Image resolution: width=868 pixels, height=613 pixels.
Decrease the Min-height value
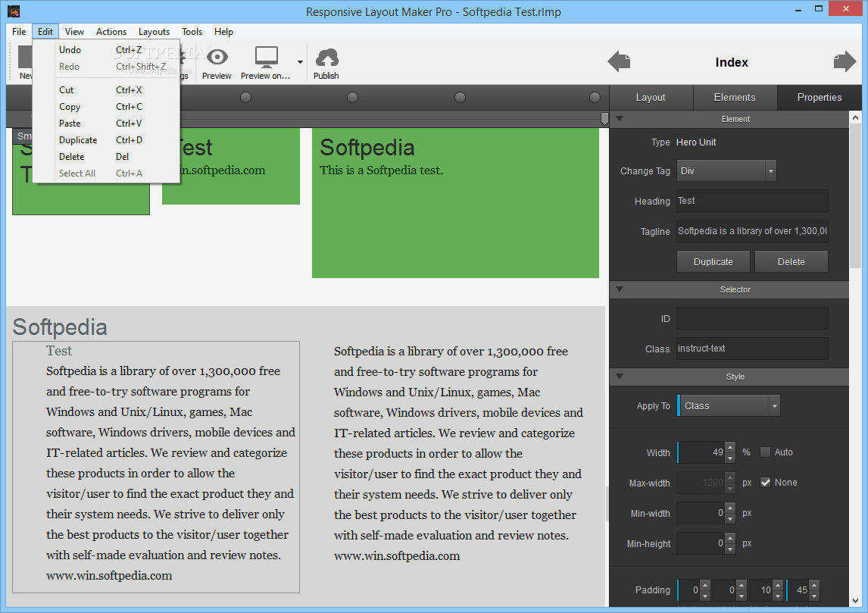coord(730,549)
